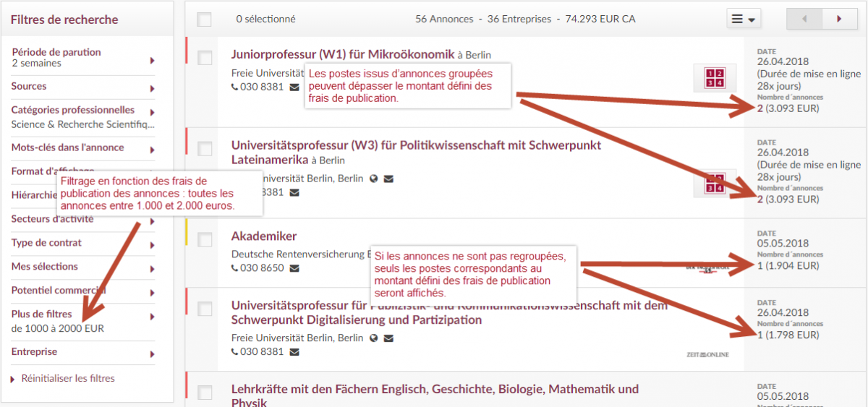
Task: Open the list view options dropdown
Action: (744, 19)
